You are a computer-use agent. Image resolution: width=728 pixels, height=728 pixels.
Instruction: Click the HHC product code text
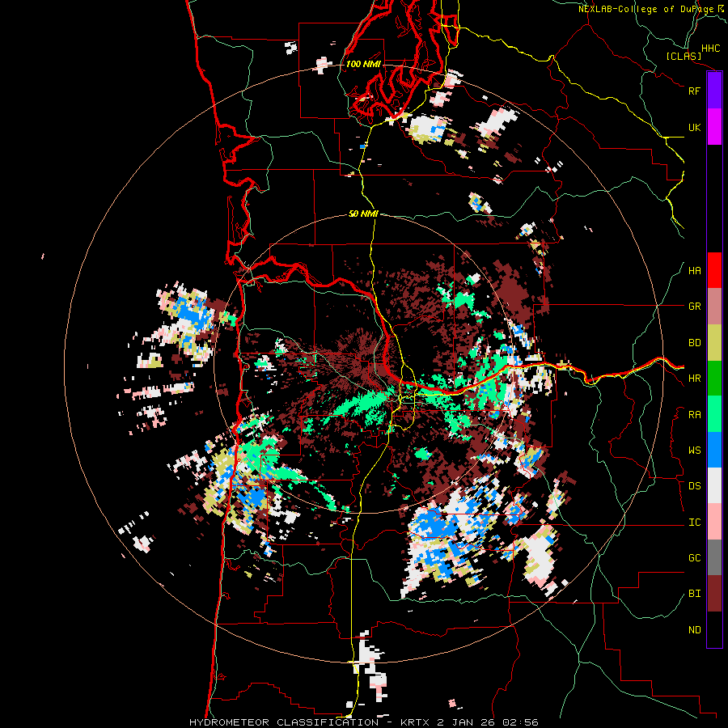tap(711, 49)
